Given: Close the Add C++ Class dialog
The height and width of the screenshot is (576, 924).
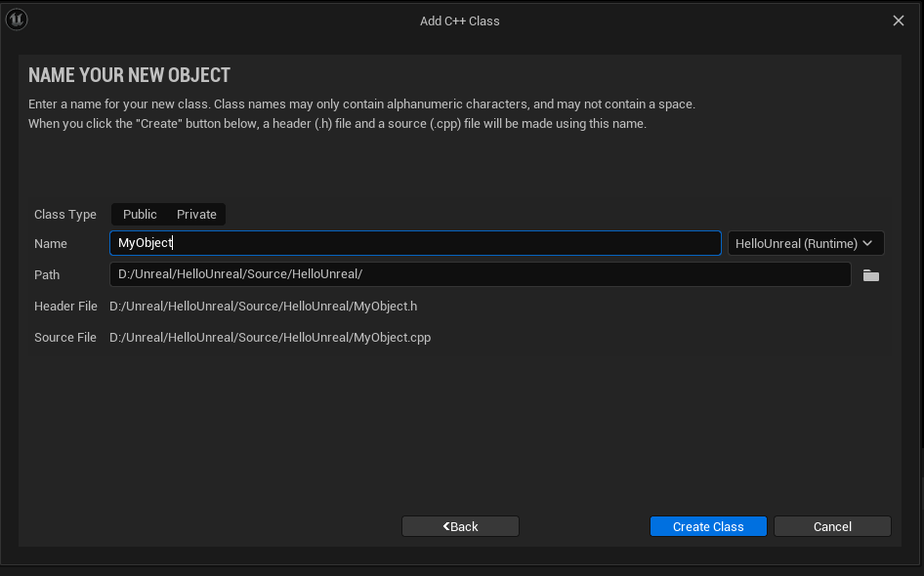Looking at the screenshot, I should point(898,21).
